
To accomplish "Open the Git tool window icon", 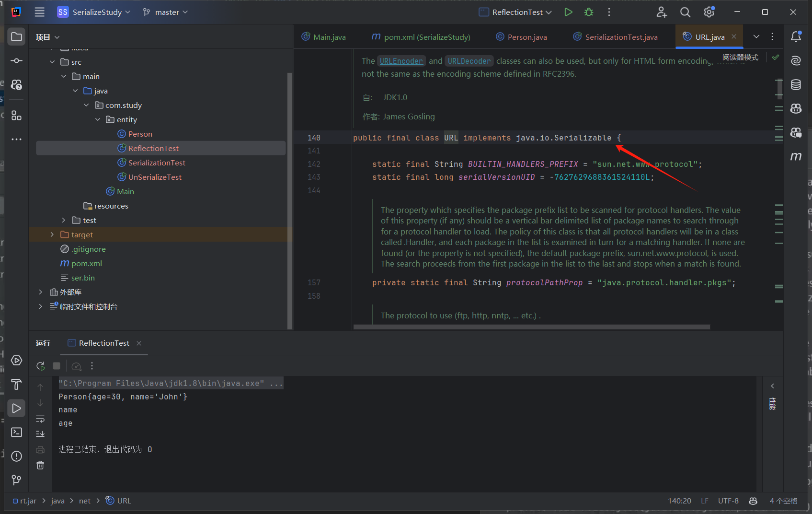I will 16,480.
